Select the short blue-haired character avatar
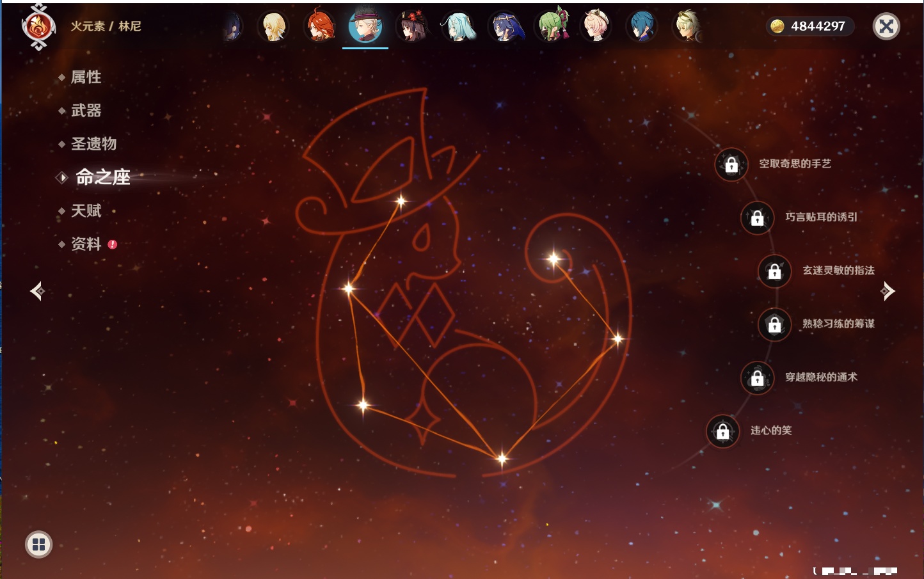Viewport: 924px width, 579px height. 642,27
